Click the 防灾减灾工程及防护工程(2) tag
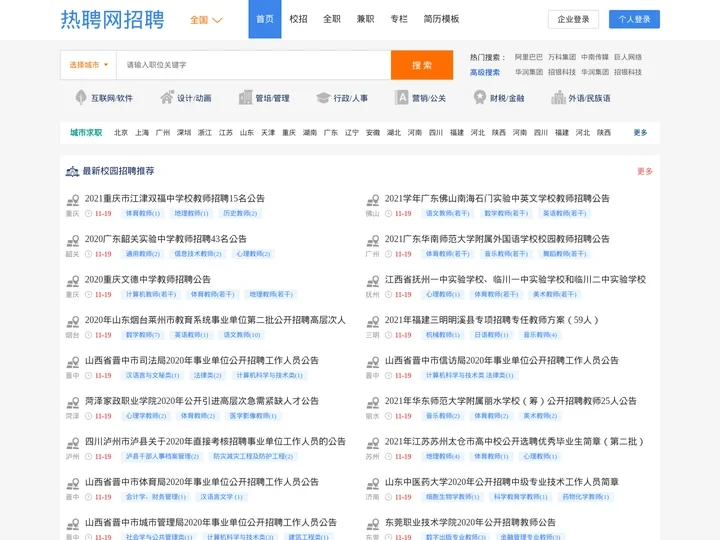 pos(253,456)
